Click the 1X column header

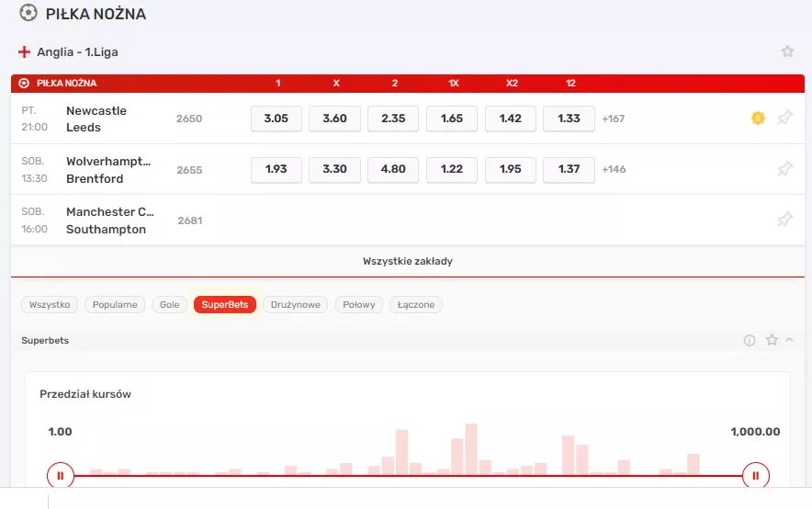453,83
